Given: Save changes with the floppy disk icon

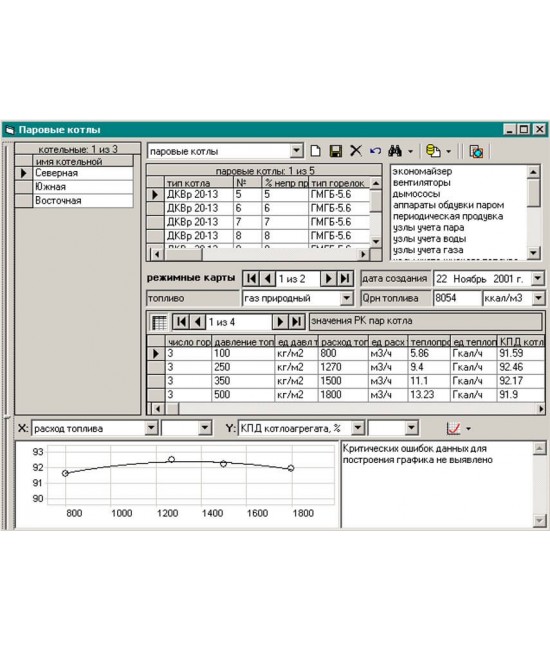Looking at the screenshot, I should point(335,151).
